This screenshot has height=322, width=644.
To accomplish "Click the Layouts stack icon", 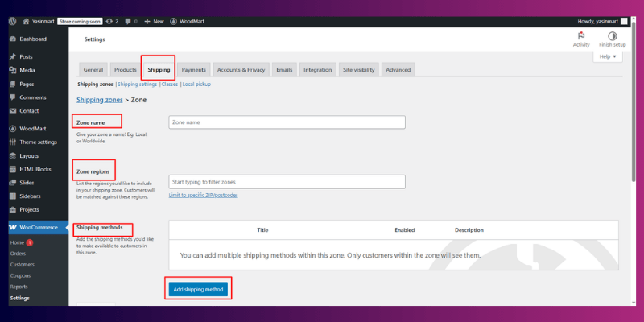I will [13, 155].
